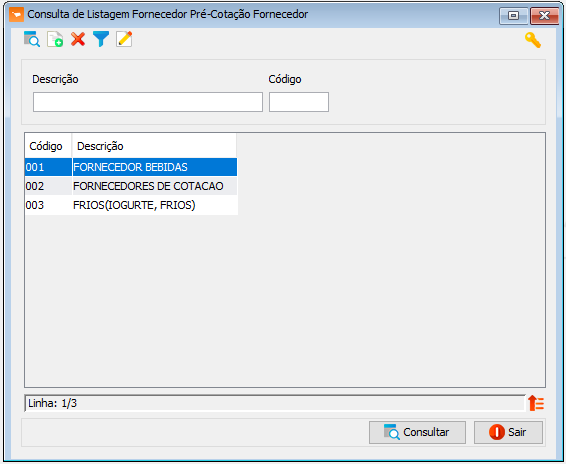Viewport: 566px width, 464px height.
Task: Restore the window using title bar button
Action: tap(514, 16)
